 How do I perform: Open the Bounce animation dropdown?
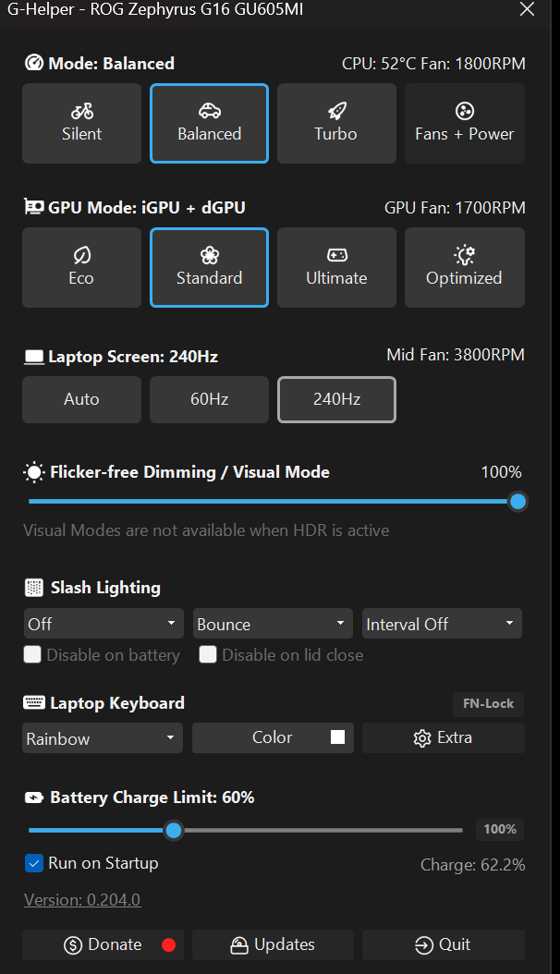[x=273, y=624]
